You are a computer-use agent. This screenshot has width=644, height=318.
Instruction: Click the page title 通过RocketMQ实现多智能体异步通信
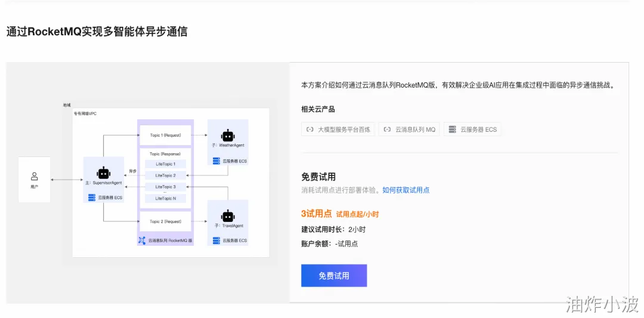coord(97,32)
